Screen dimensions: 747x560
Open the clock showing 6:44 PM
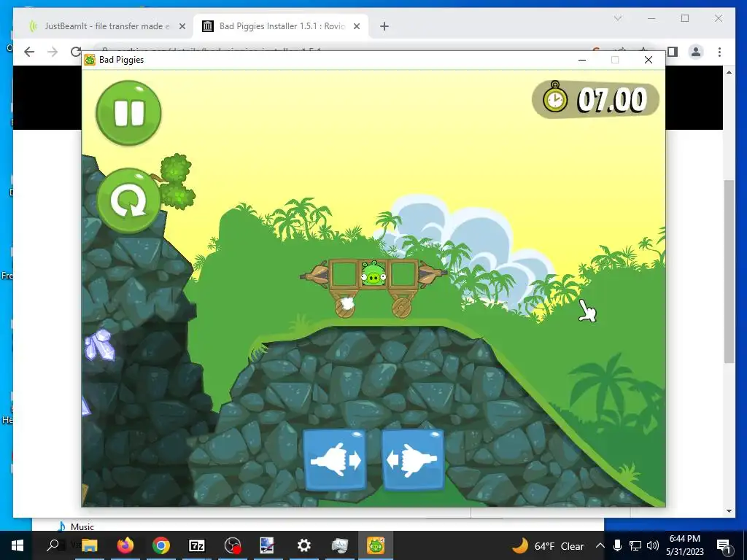(685, 545)
